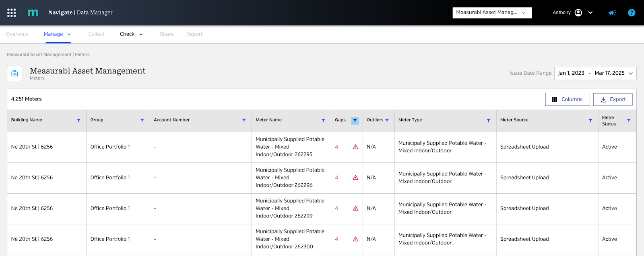Filter the Building Name column
The height and width of the screenshot is (256, 644).
click(x=78, y=121)
